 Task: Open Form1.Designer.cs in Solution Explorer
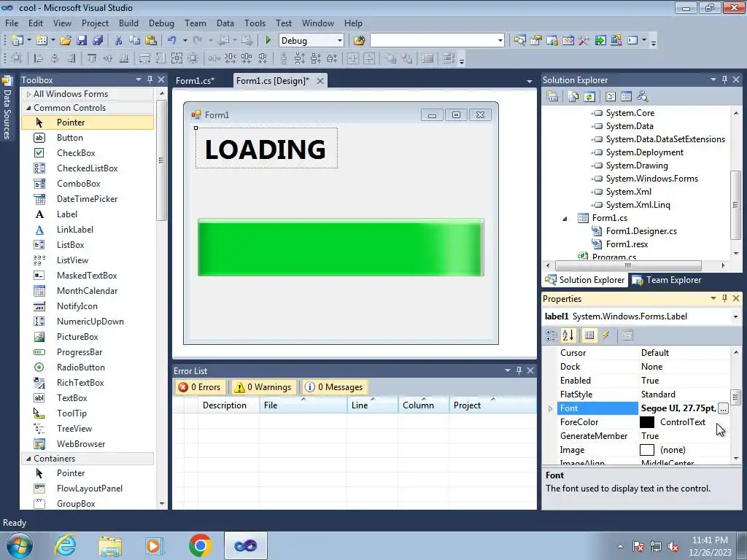[641, 231]
